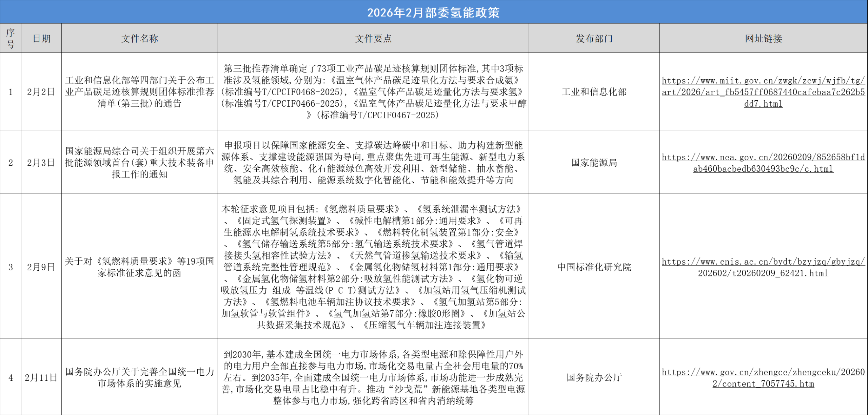This screenshot has width=868, height=415.
Task: Click the 2月11日 date cell
Action: click(x=41, y=377)
